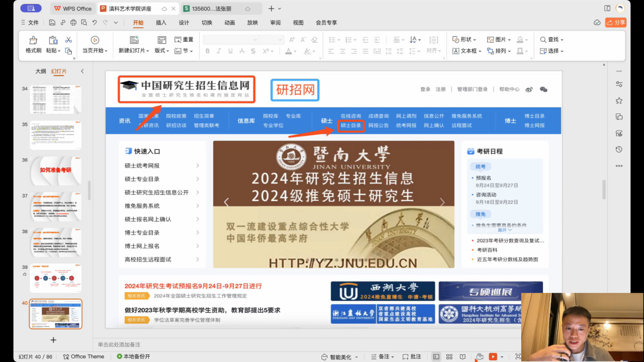Open the Shapes (形状) dropdown

465,40
